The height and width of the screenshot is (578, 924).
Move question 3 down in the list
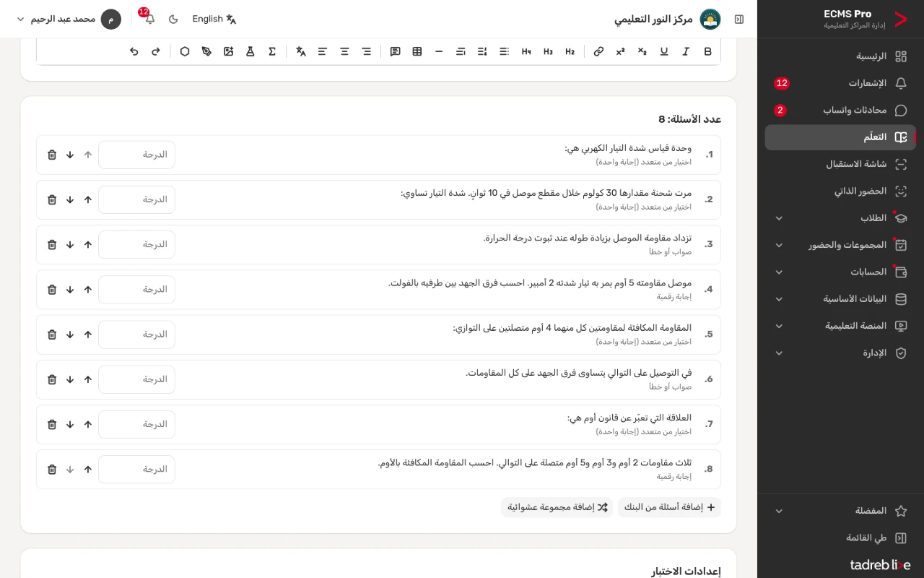coord(70,245)
